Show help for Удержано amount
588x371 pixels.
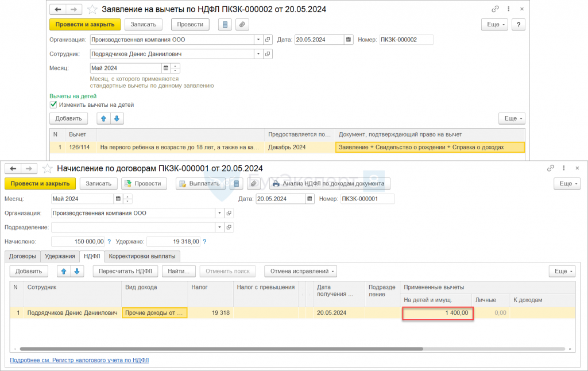(204, 242)
